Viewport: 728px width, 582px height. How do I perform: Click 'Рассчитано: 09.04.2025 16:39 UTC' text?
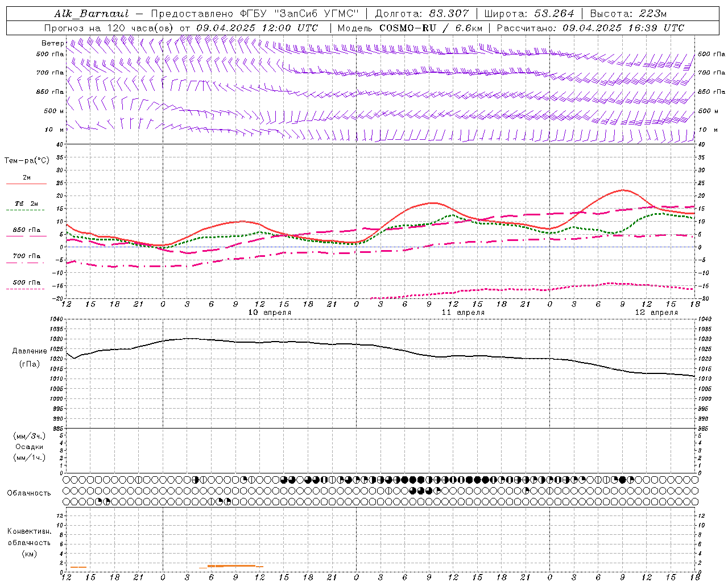click(590, 28)
